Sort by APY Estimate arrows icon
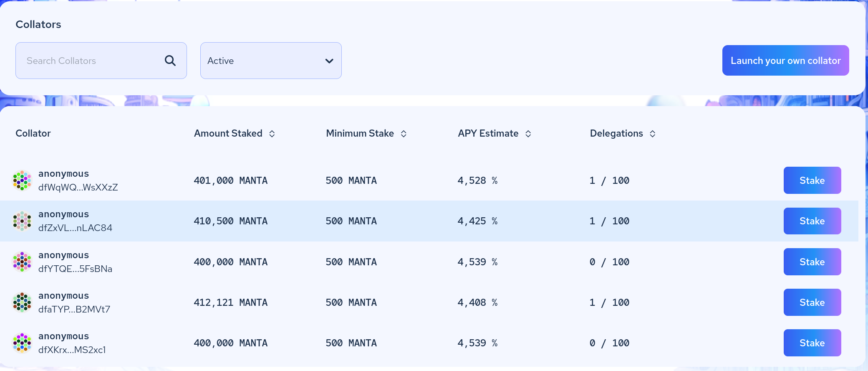Screen dimensions: 868x371 coord(528,134)
